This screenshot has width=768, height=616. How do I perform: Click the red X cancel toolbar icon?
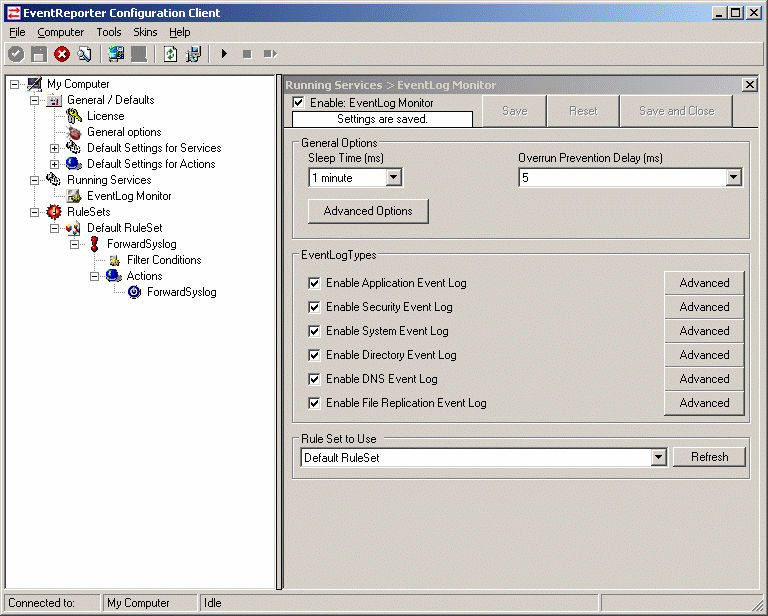(62, 54)
